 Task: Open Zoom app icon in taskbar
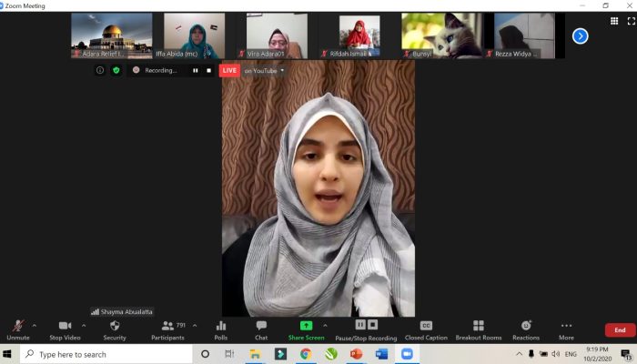click(407, 354)
